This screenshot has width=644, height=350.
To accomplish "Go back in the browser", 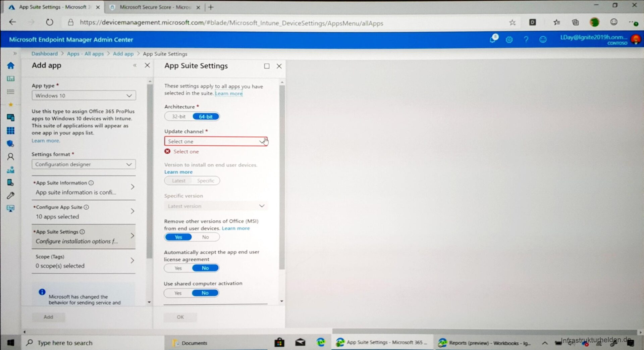I will pyautogui.click(x=13, y=22).
